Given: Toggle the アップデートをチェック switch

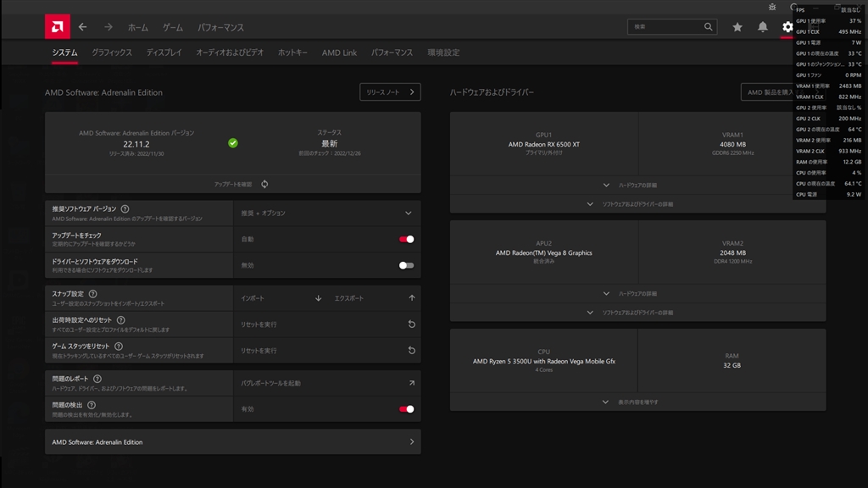Looking at the screenshot, I should click(407, 239).
